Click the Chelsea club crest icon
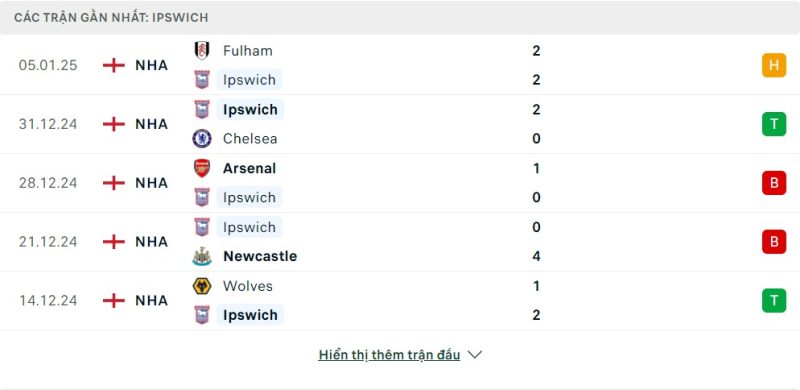The image size is (800, 390). (202, 139)
